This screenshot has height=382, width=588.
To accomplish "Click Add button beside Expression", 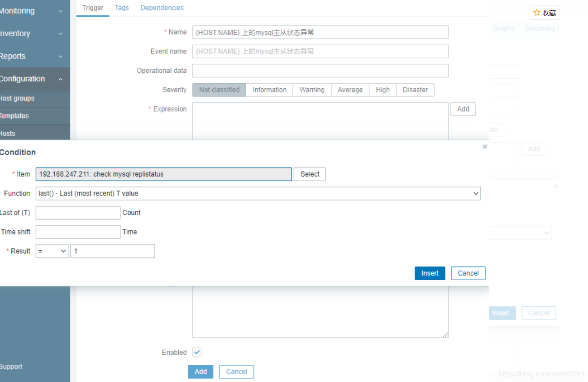I will pyautogui.click(x=463, y=109).
